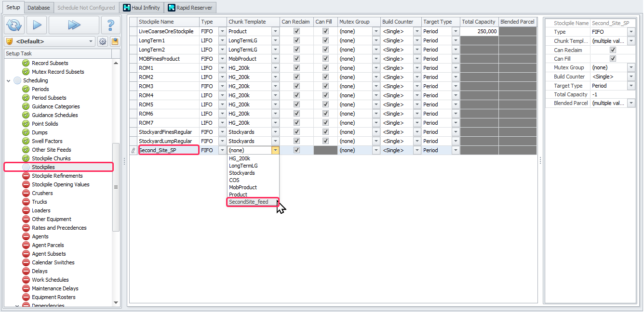Switch to the Database tab
This screenshot has height=312, width=644.
(39, 8)
